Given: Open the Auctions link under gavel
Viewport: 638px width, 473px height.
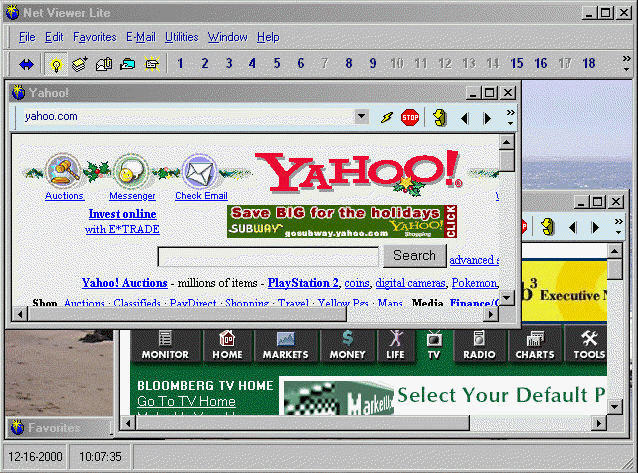Looking at the screenshot, I should [x=64, y=196].
